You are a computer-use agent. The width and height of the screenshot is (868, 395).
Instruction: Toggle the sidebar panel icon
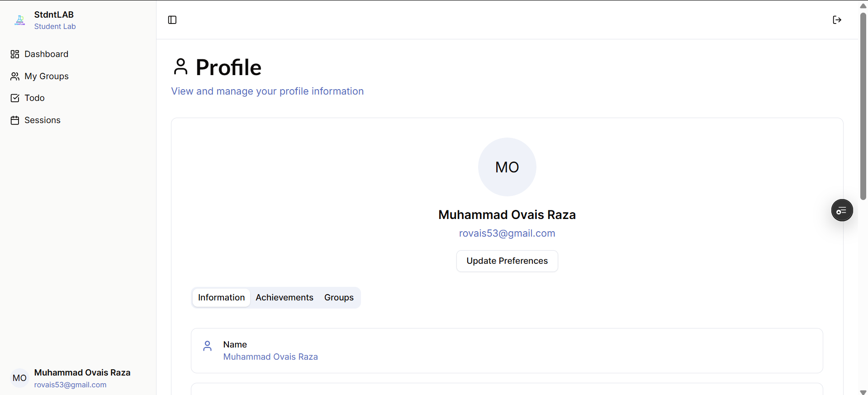coord(172,20)
